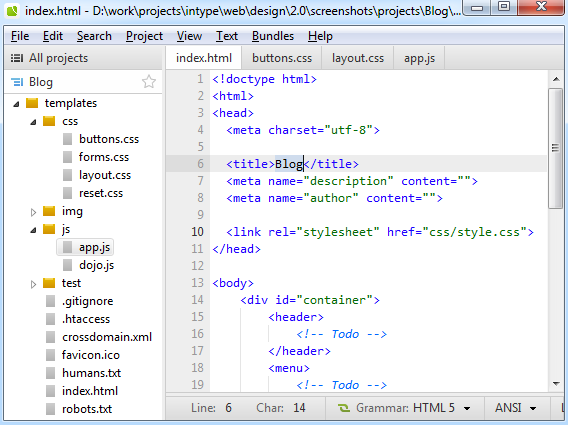Click the templates folder icon
Viewport: 568px width, 425px height.
click(x=32, y=103)
